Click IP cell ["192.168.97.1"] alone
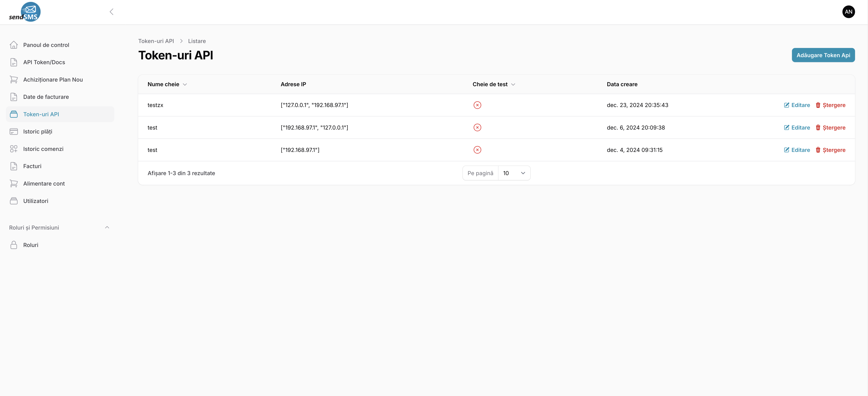This screenshot has height=396, width=868. (x=300, y=150)
